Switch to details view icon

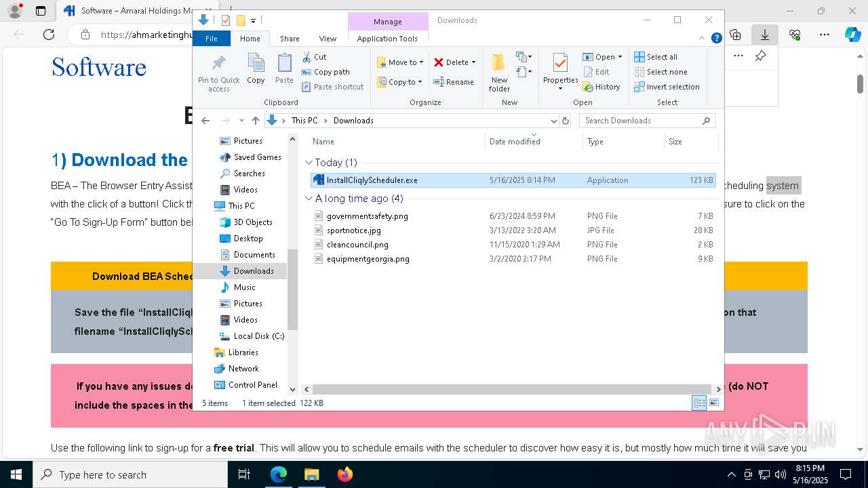pos(698,403)
